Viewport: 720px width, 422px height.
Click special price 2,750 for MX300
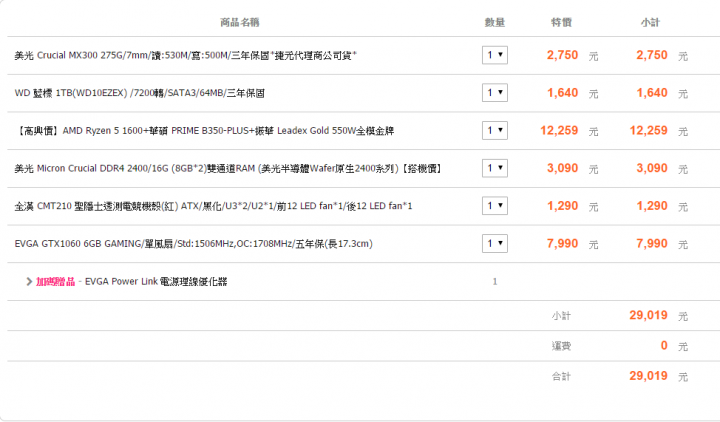[562, 55]
